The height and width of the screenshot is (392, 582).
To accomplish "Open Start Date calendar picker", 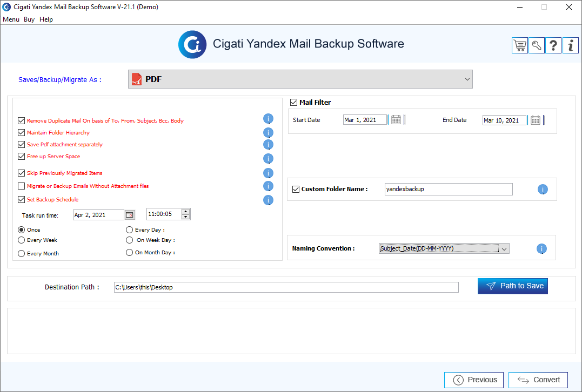I will pyautogui.click(x=396, y=120).
